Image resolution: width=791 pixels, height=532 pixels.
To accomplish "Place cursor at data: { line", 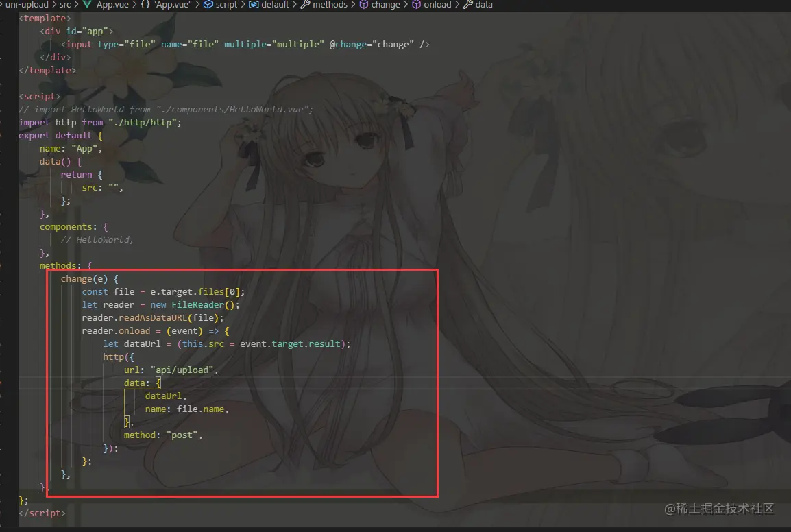I will click(143, 384).
